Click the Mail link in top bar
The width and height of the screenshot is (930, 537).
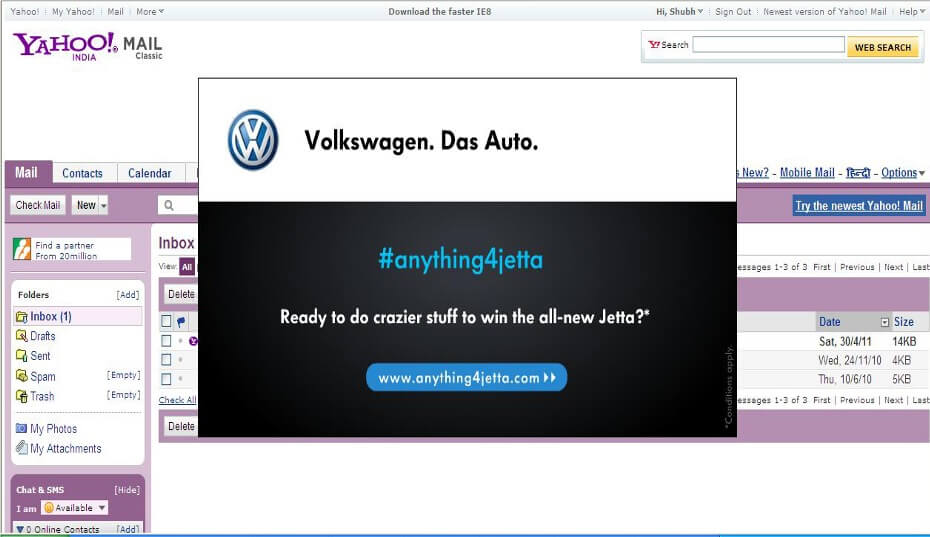click(115, 11)
